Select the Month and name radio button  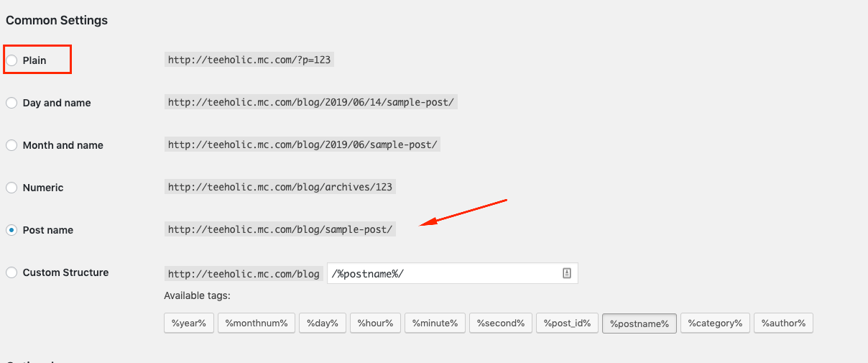click(x=11, y=145)
